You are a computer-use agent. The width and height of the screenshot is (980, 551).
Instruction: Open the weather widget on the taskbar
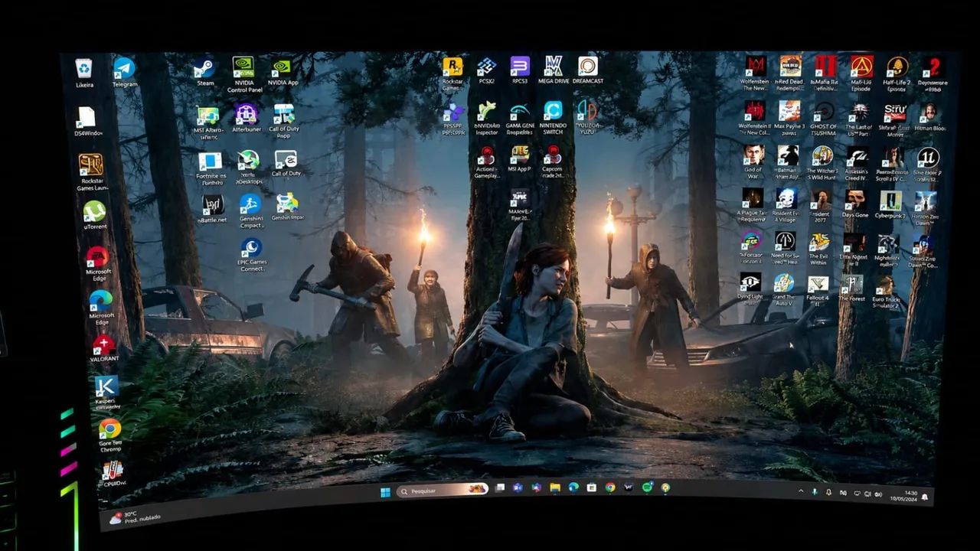tap(135, 517)
